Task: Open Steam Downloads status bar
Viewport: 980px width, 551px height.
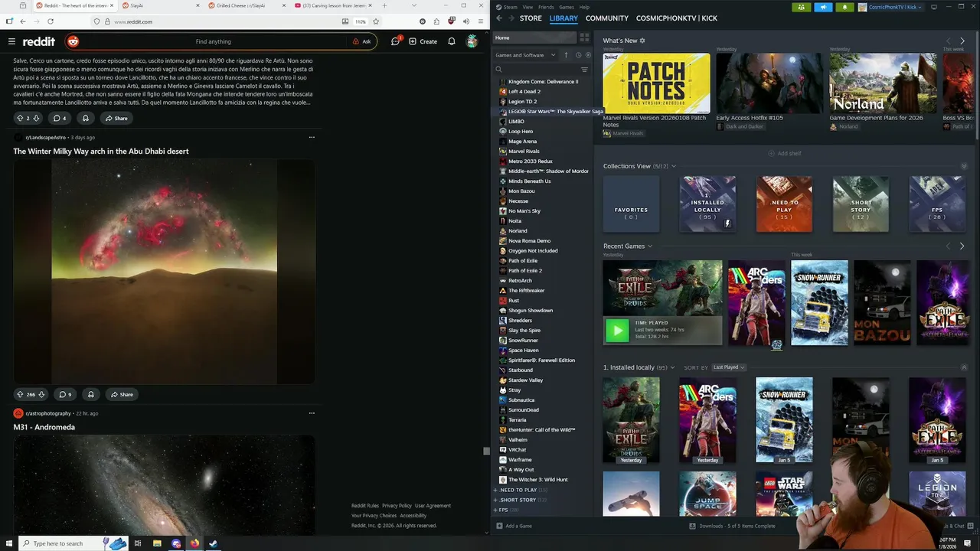Action: (732, 526)
